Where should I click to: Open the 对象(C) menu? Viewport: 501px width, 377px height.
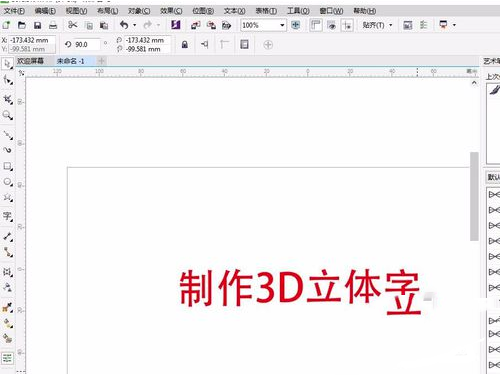[139, 11]
